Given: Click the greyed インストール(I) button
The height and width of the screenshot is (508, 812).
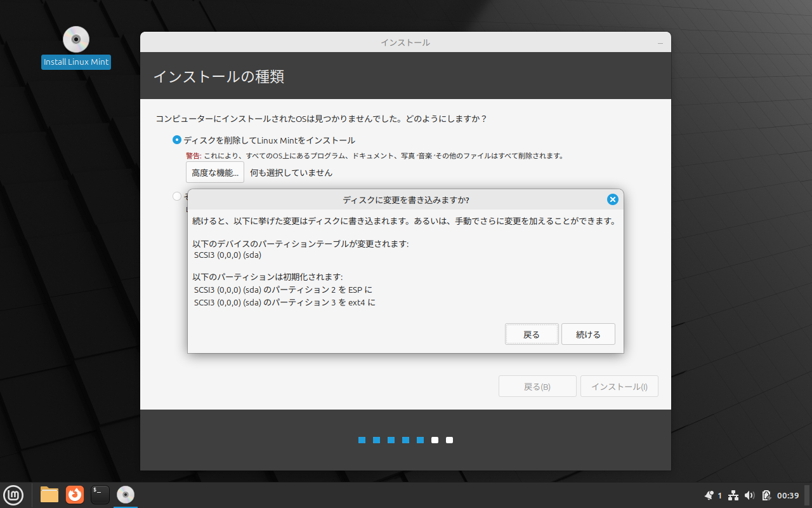Looking at the screenshot, I should [x=619, y=386].
